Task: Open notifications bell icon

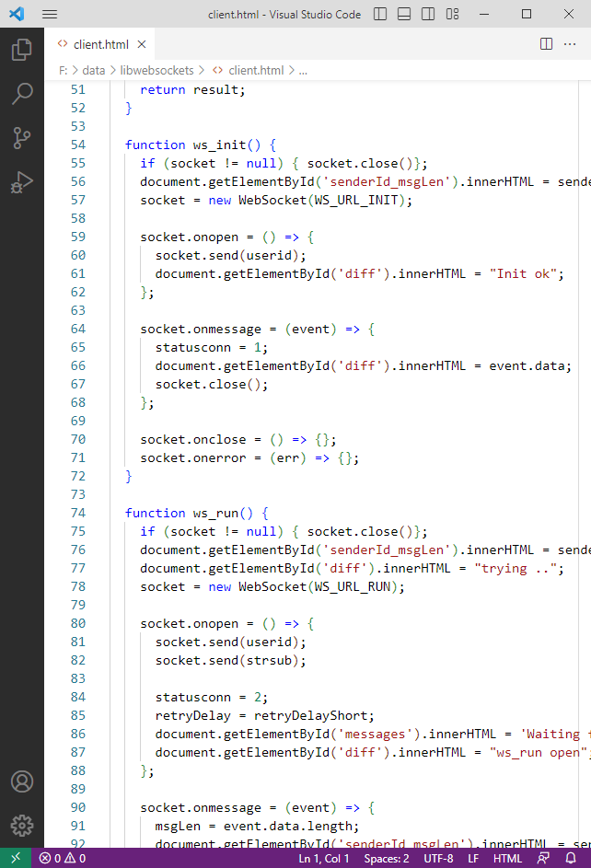Action: click(x=571, y=858)
